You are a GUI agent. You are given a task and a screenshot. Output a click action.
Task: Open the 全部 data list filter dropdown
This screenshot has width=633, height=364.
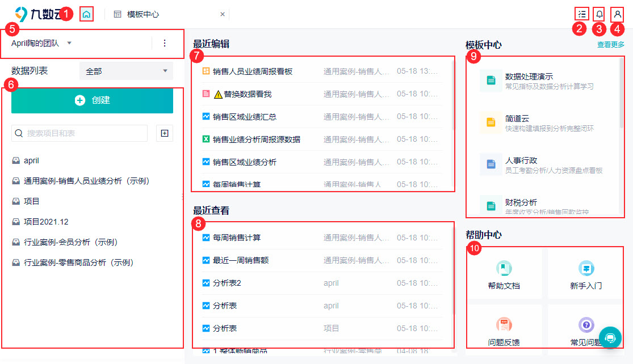coord(127,71)
